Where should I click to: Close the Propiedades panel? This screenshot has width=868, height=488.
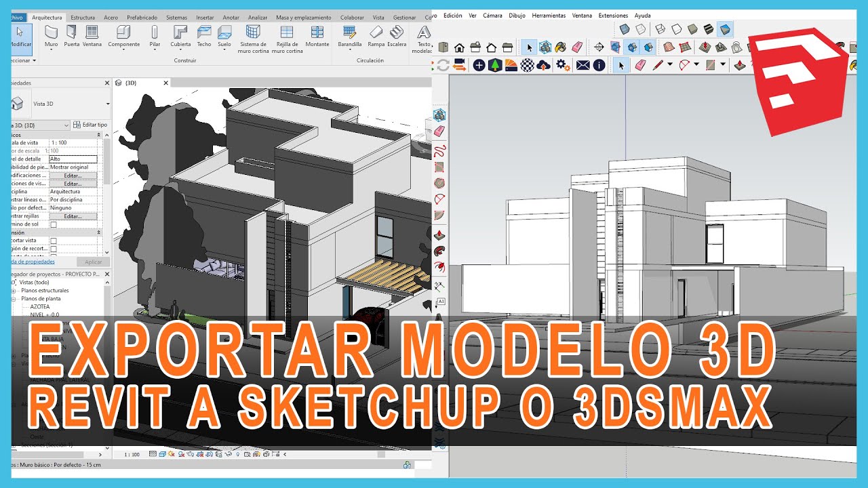pos(107,83)
